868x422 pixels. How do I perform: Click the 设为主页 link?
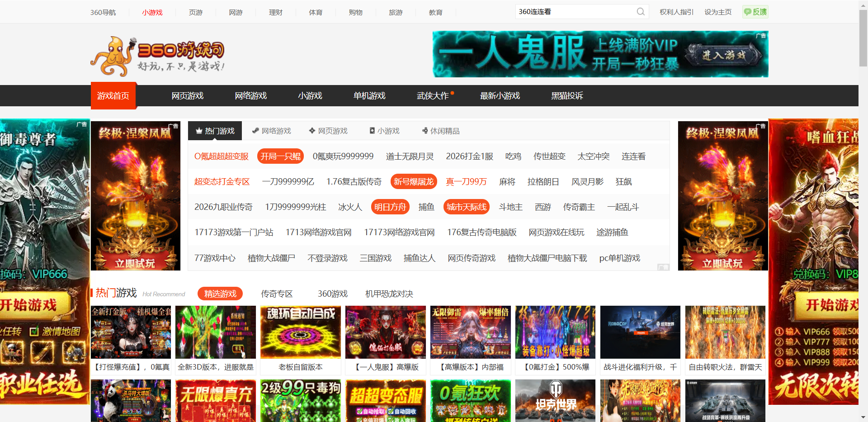tap(718, 12)
